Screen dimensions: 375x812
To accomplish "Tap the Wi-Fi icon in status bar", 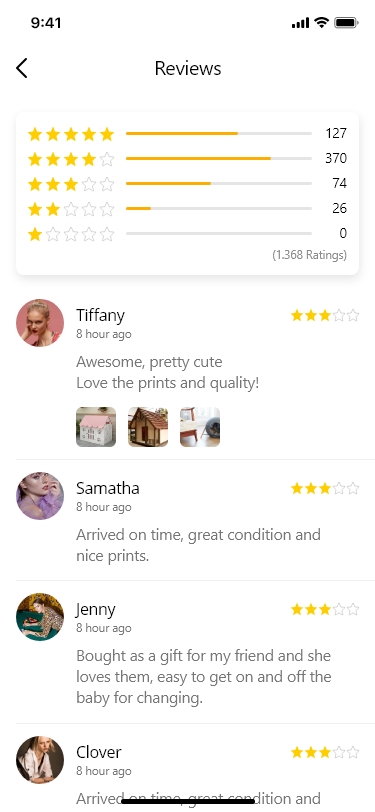I will pyautogui.click(x=322, y=22).
